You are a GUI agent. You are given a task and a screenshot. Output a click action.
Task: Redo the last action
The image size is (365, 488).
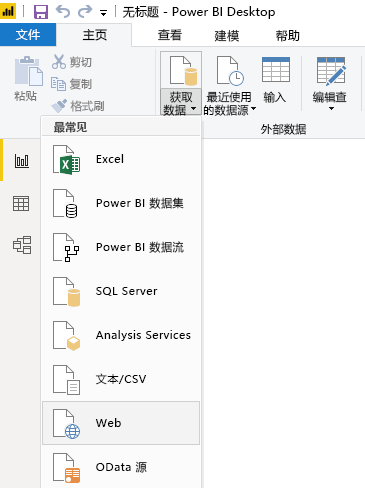click(x=85, y=12)
